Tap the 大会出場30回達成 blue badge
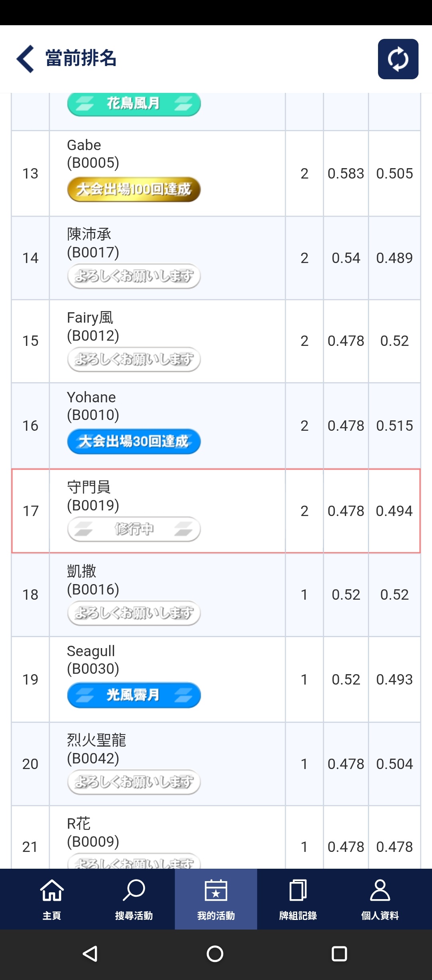Viewport: 432px width, 980px height. click(134, 442)
